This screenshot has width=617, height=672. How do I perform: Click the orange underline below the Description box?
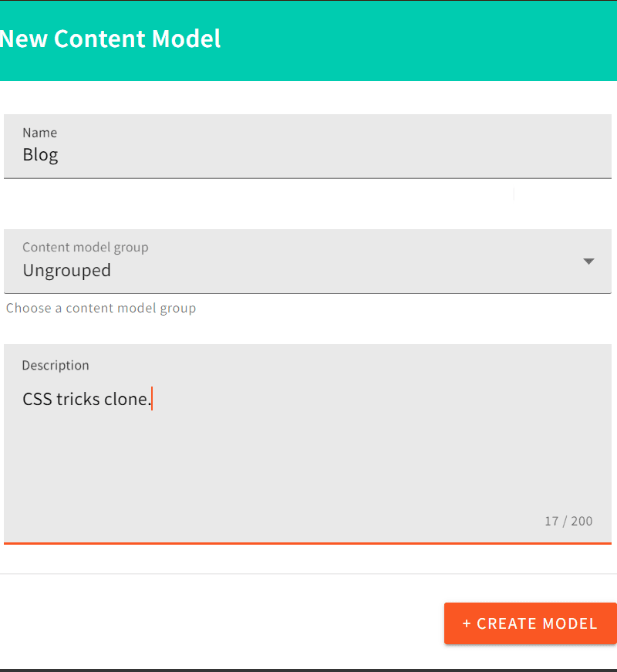point(308,544)
